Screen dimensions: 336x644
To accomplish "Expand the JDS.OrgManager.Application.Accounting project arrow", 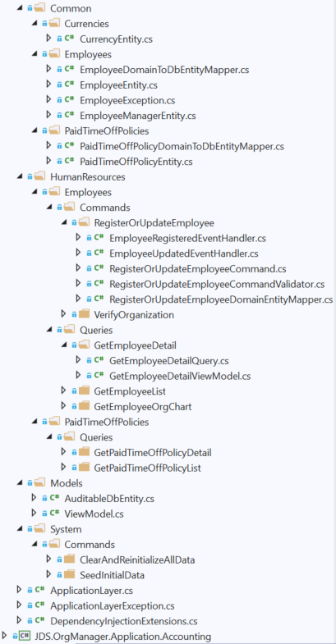I will 5,636.
